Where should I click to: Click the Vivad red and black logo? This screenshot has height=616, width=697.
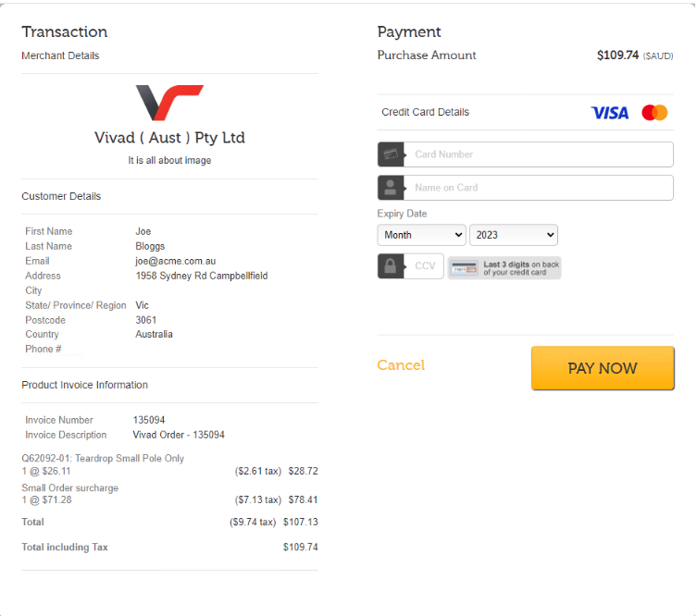click(x=169, y=103)
